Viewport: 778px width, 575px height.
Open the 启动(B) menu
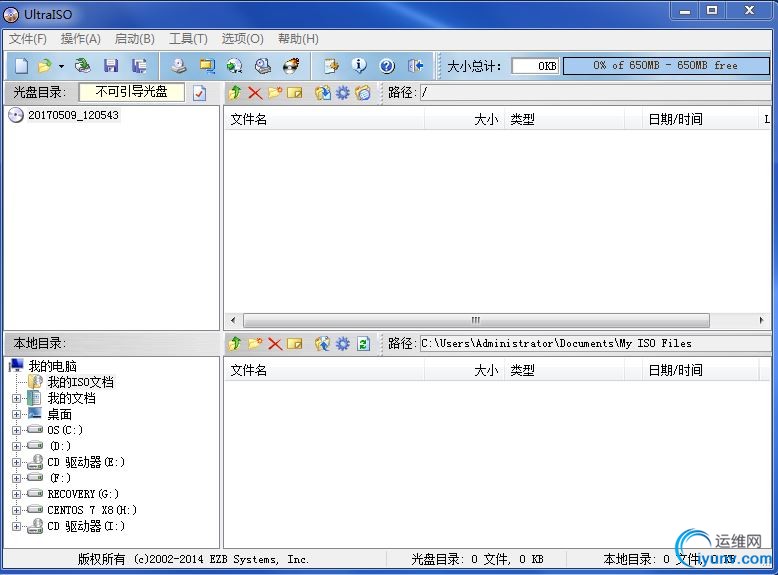(x=134, y=39)
